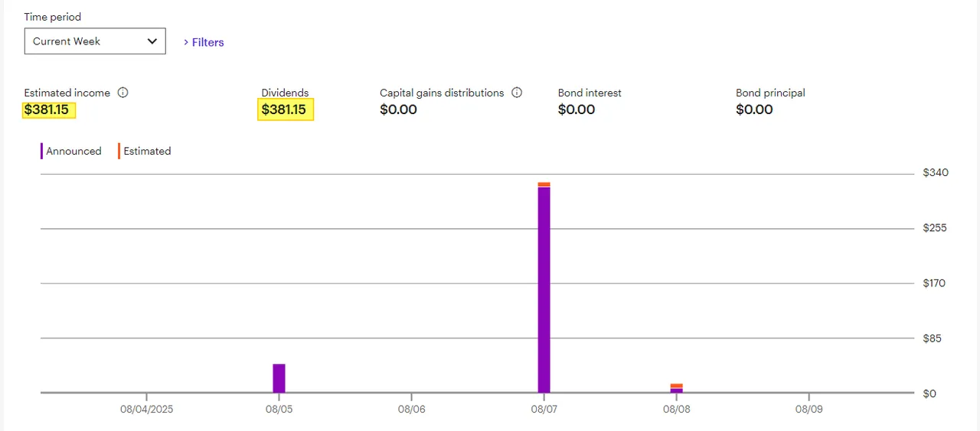This screenshot has width=980, height=431.
Task: Click the Estimated legend label
Action: tap(147, 151)
